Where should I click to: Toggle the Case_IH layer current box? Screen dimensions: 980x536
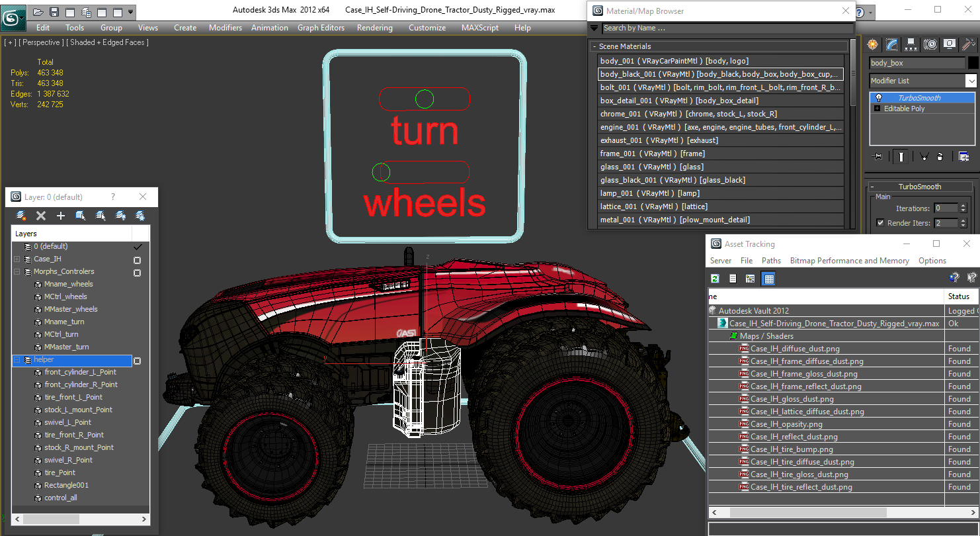coord(138,260)
